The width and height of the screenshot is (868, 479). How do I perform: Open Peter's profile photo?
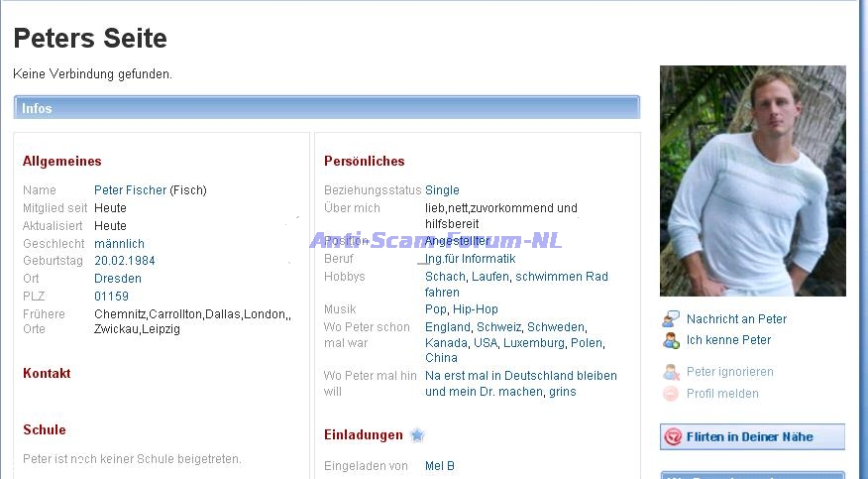coord(752,180)
